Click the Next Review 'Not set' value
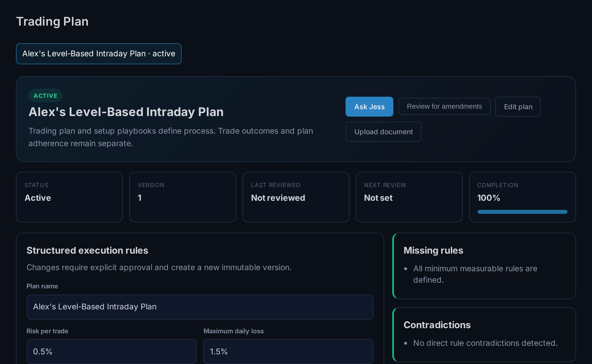The height and width of the screenshot is (364, 592). pos(378,198)
